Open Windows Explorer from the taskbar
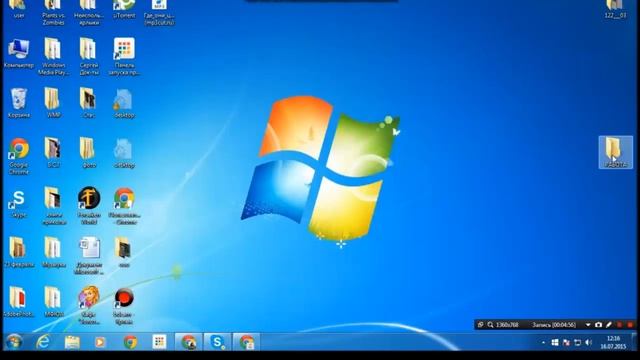 tap(72, 342)
